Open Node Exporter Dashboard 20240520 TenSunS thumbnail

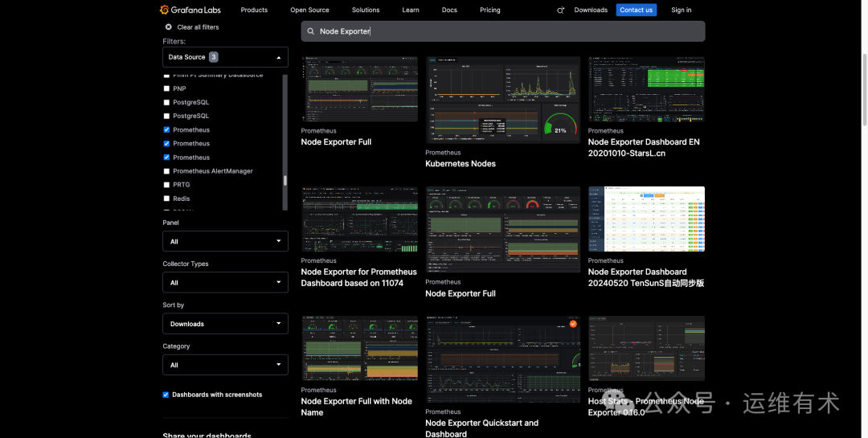(646, 219)
